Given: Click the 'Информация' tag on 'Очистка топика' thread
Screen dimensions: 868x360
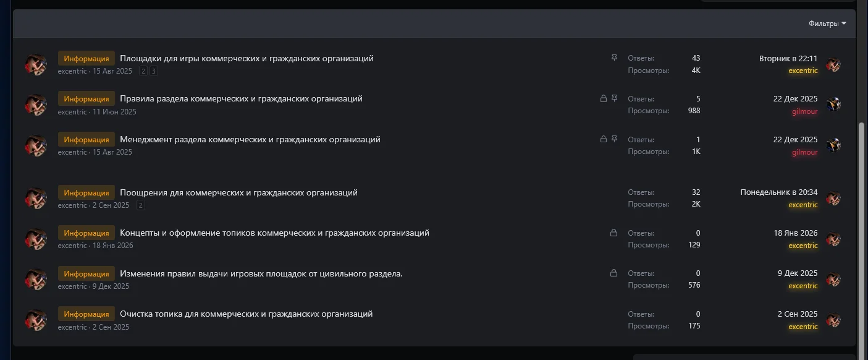Looking at the screenshot, I should pos(86,314).
